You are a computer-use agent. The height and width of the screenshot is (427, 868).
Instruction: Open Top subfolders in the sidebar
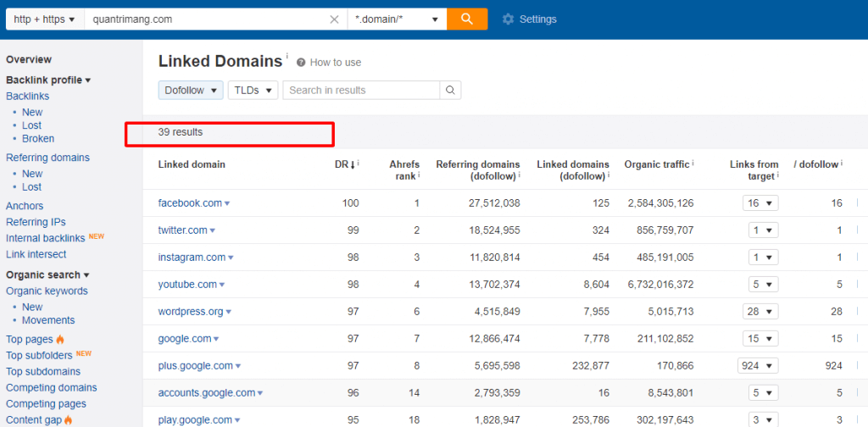click(x=39, y=355)
